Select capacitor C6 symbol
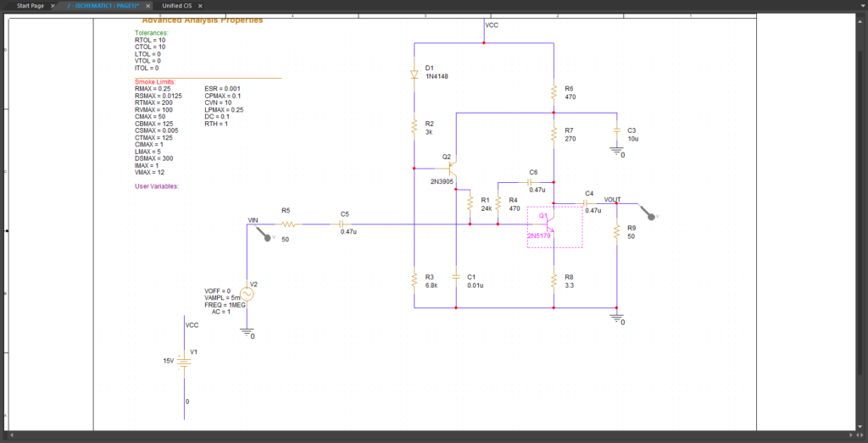This screenshot has height=443, width=868. [x=530, y=182]
